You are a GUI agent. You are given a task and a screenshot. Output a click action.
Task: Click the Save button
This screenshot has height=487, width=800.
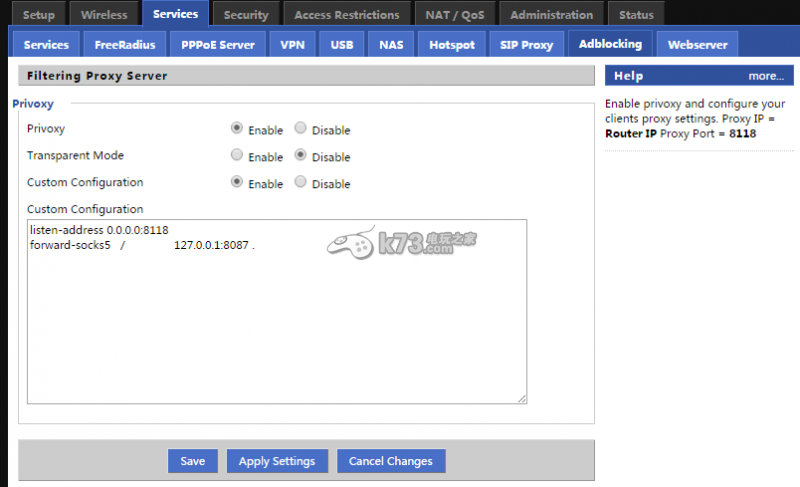pyautogui.click(x=193, y=461)
